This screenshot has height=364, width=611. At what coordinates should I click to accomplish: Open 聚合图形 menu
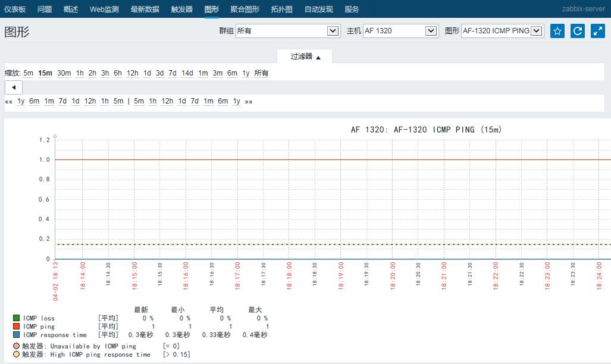[245, 10]
